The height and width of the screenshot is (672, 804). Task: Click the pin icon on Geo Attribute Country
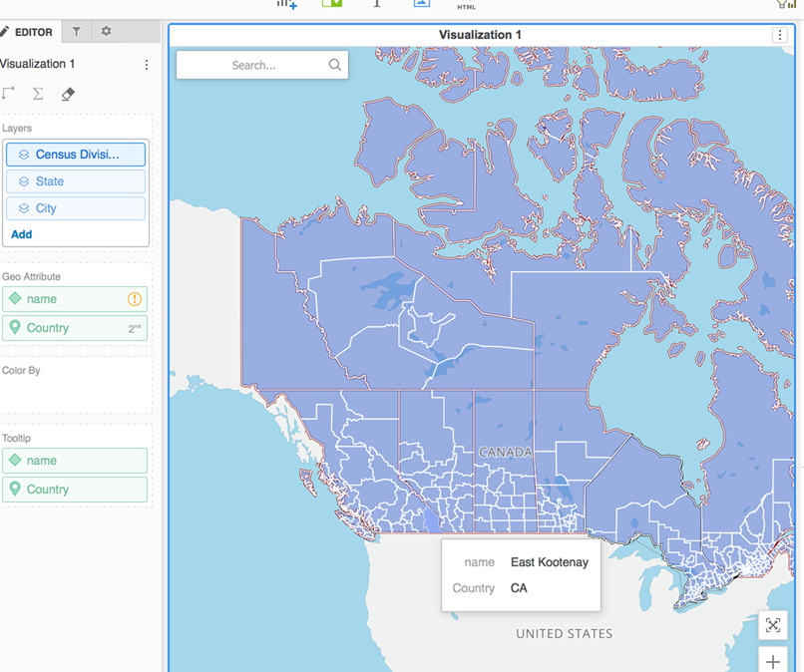coord(15,328)
